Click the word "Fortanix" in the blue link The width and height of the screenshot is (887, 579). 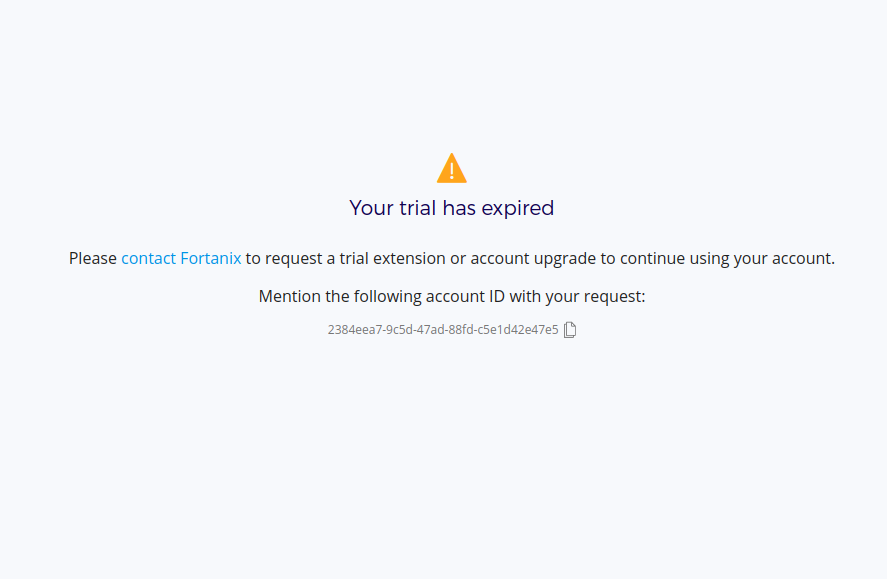point(211,258)
